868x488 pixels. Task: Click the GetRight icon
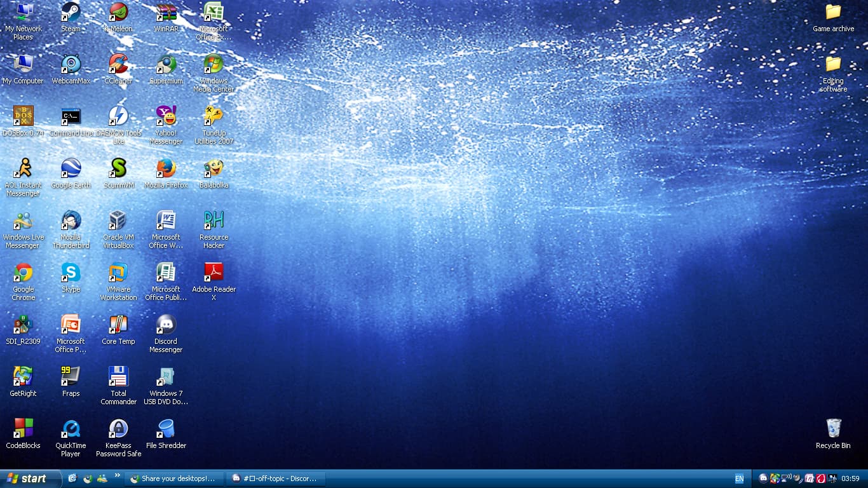[x=24, y=376]
